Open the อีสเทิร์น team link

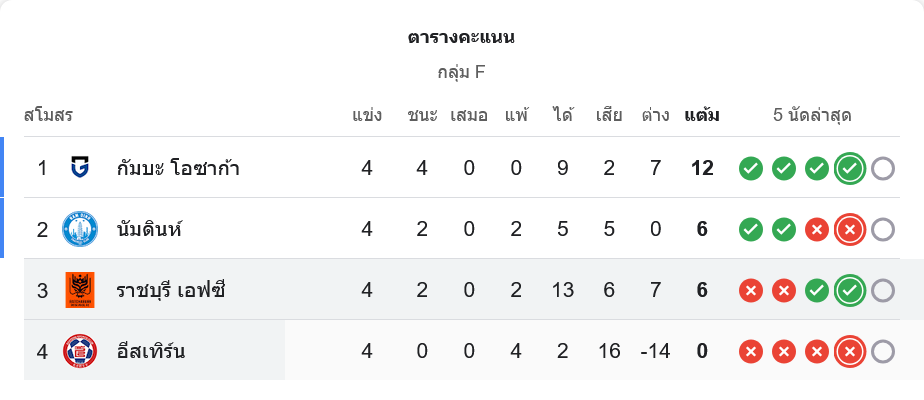click(151, 352)
